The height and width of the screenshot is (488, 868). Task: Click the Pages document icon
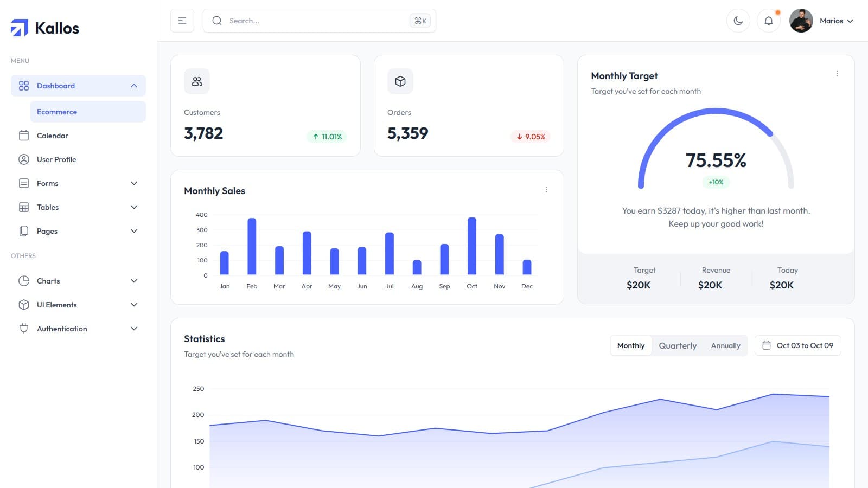[24, 231]
